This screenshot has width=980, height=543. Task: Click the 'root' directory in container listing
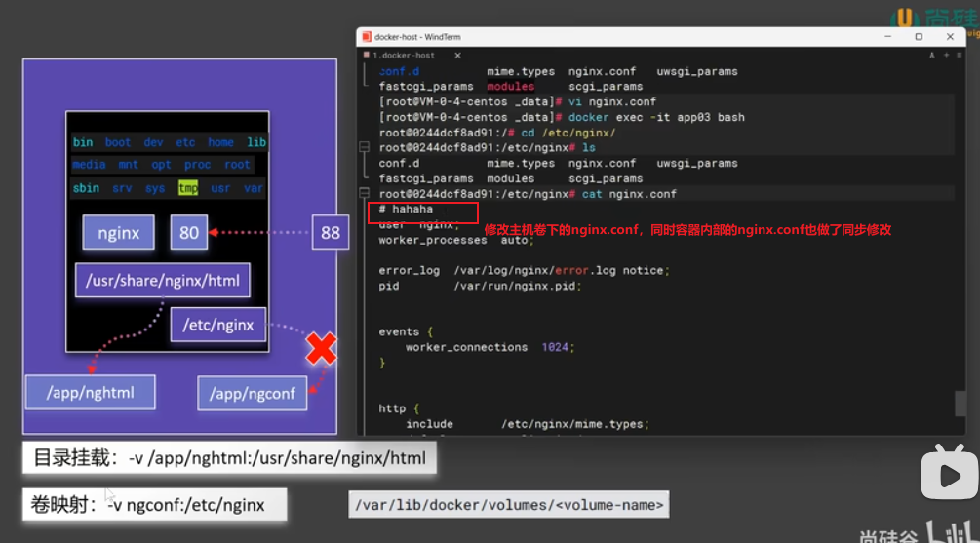(237, 165)
